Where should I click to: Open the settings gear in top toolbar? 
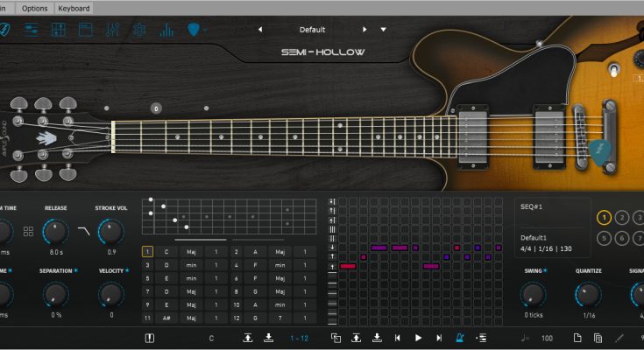pos(139,31)
